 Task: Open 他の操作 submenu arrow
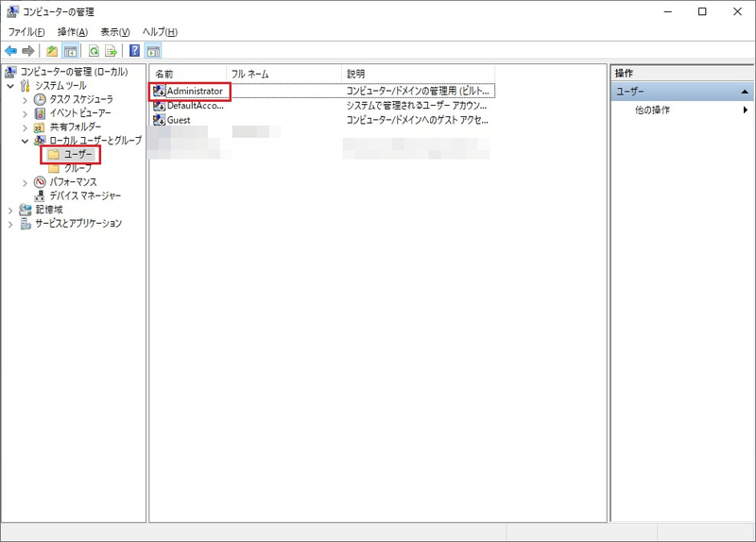746,110
